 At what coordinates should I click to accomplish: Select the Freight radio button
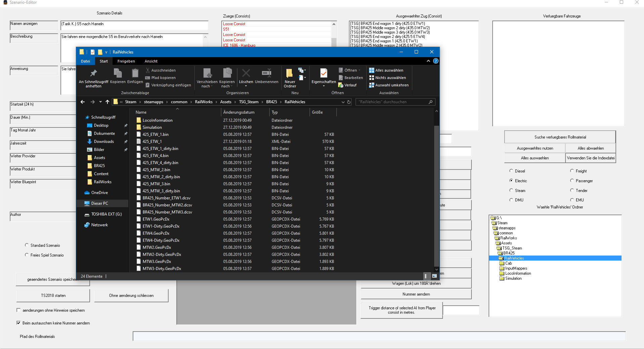572,171
